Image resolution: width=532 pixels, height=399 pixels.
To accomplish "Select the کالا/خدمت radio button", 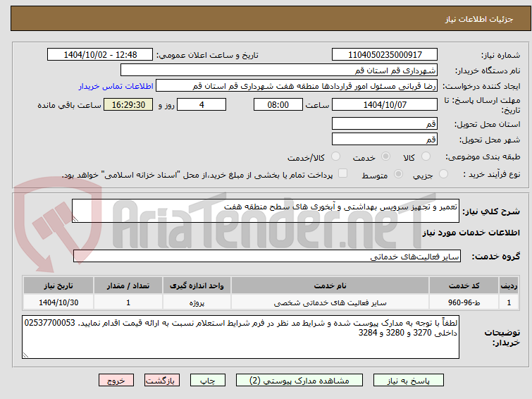I will coord(335,156).
